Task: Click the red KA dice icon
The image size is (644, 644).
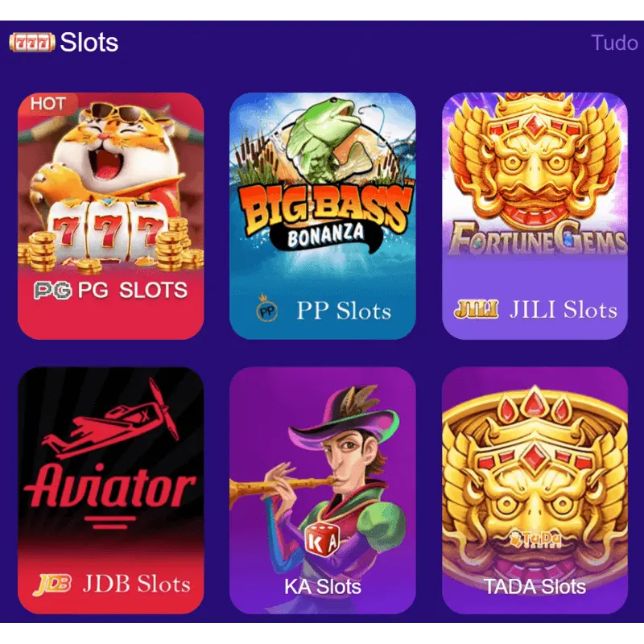Action: click(x=323, y=539)
